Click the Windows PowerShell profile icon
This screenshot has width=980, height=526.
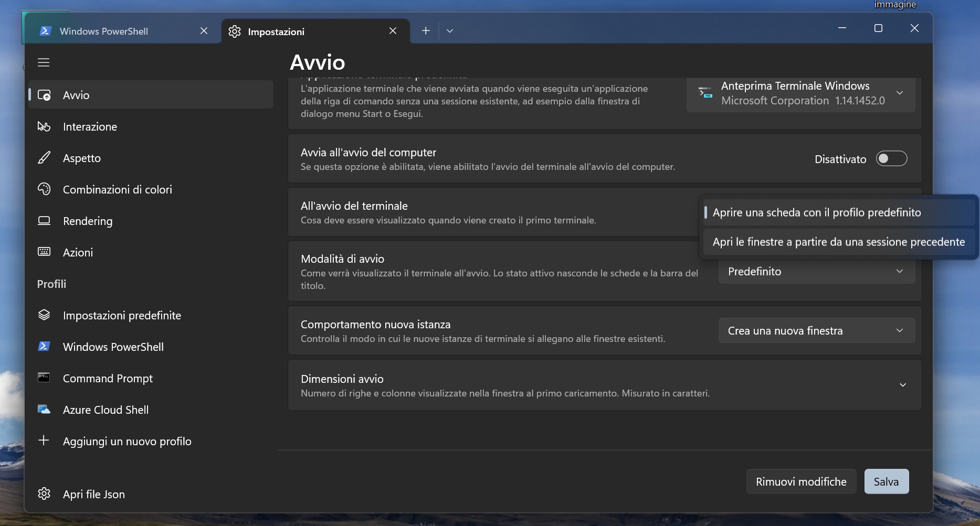pyautogui.click(x=44, y=346)
